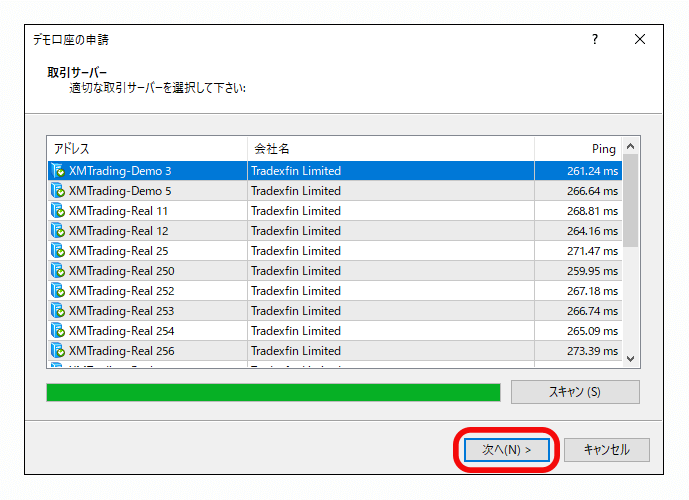The width and height of the screenshot is (689, 500).
Task: Select the XMTrading-Real 11 server name
Action: 118,211
